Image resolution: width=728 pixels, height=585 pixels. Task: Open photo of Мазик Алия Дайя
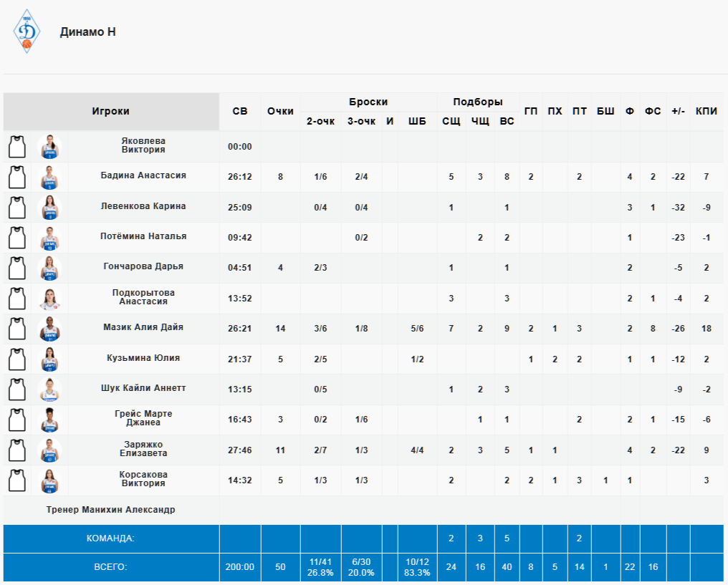49,329
